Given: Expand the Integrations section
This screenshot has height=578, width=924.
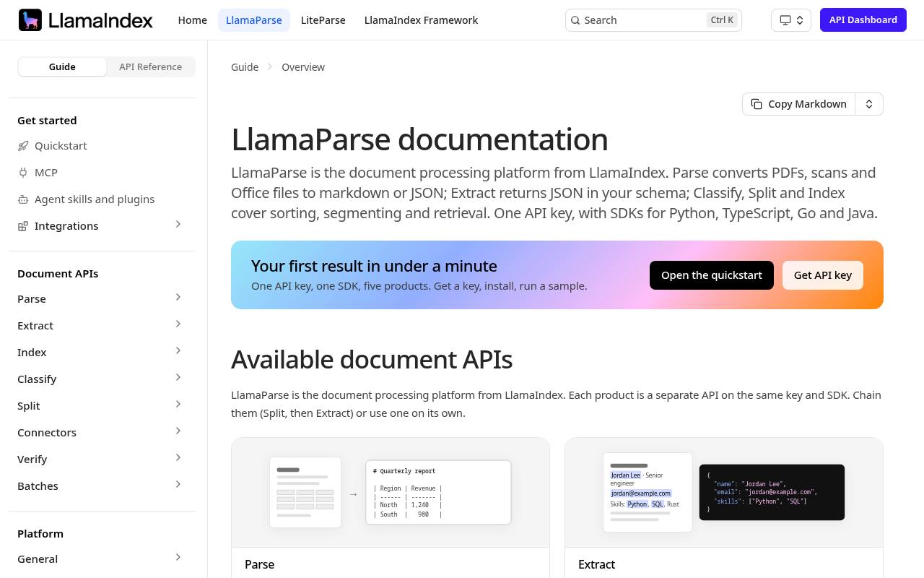Looking at the screenshot, I should [x=178, y=225].
